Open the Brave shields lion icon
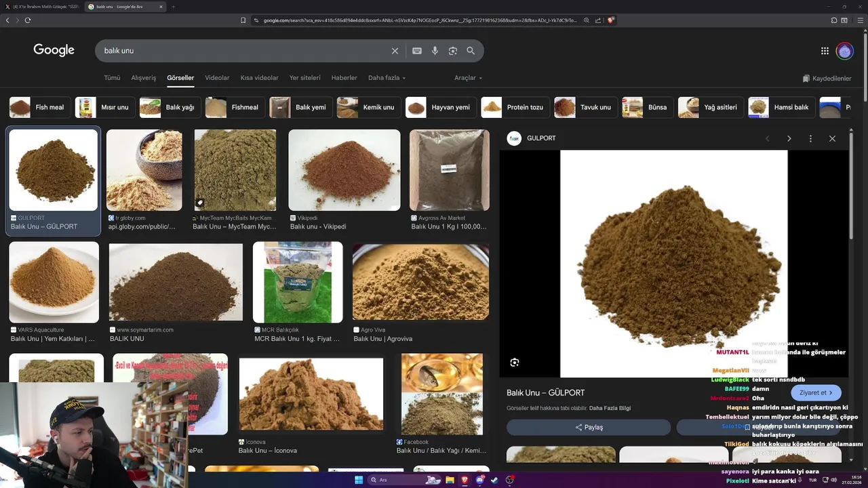Screen dimensions: 868x488 610,20
